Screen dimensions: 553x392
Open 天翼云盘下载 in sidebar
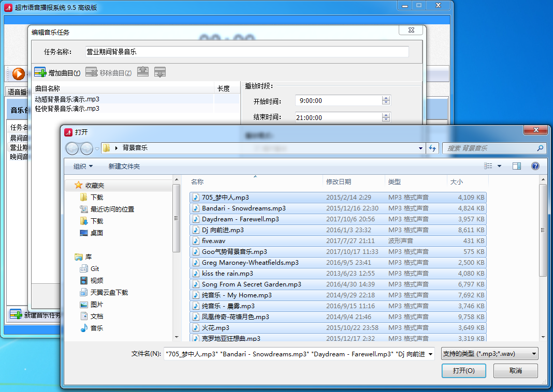tap(109, 292)
